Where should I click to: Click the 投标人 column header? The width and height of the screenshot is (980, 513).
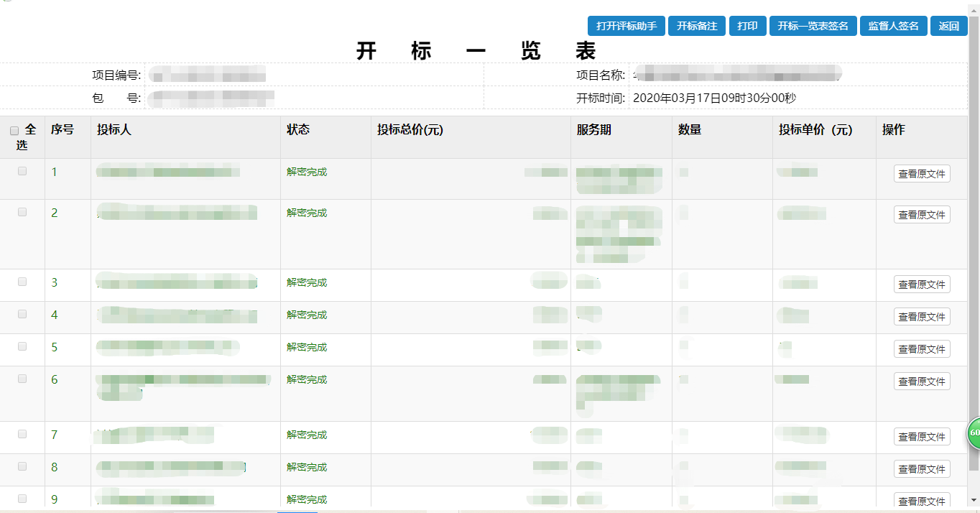(114, 130)
